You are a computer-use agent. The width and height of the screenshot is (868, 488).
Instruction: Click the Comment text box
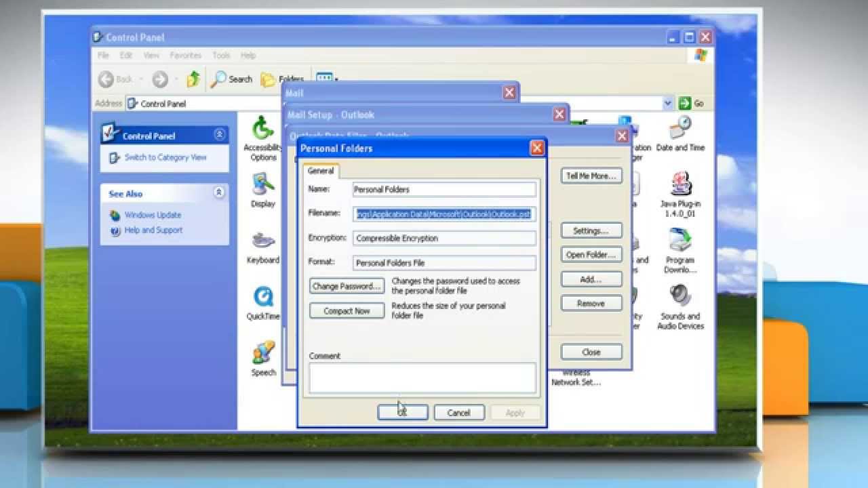pos(422,378)
